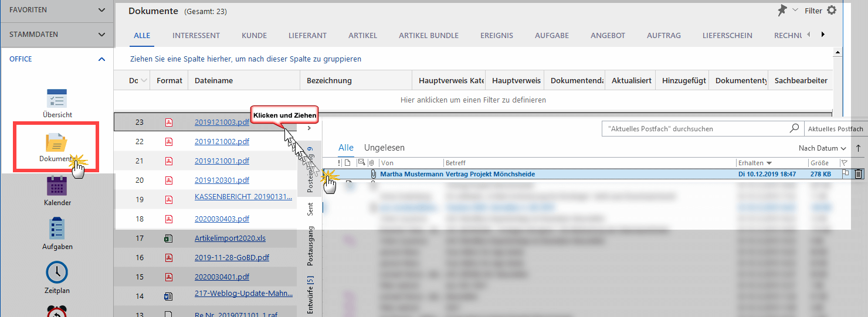Open the Artikelimport2020.xls link
The width and height of the screenshot is (868, 317).
click(x=230, y=238)
